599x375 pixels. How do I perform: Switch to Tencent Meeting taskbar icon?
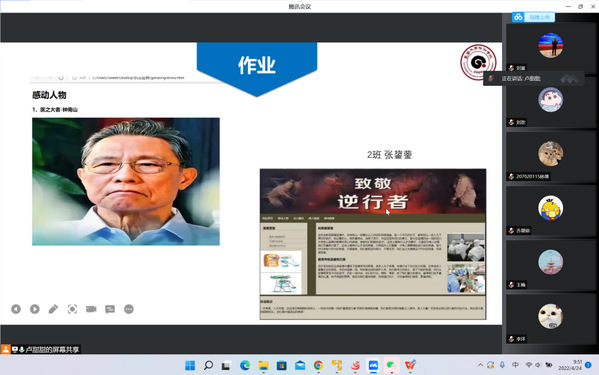point(373,365)
